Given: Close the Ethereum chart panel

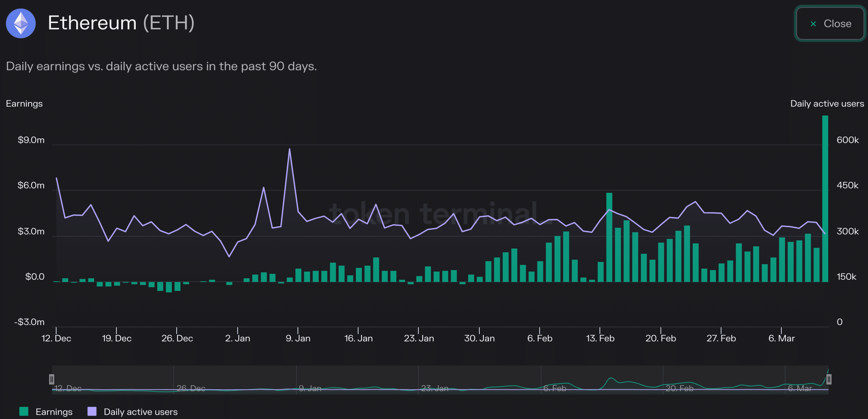Looking at the screenshot, I should coord(830,24).
